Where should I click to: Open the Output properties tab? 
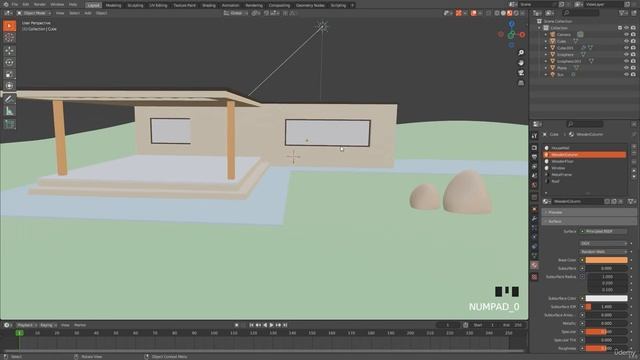(534, 157)
